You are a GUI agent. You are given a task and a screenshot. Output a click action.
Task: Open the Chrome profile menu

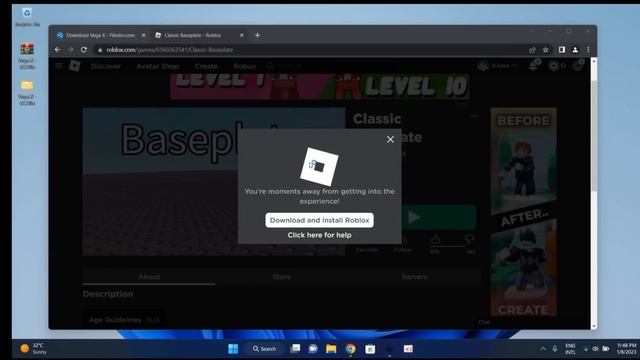575,50
